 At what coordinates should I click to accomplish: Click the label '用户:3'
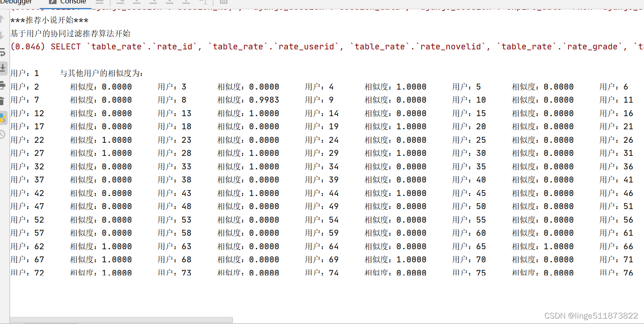coord(172,87)
